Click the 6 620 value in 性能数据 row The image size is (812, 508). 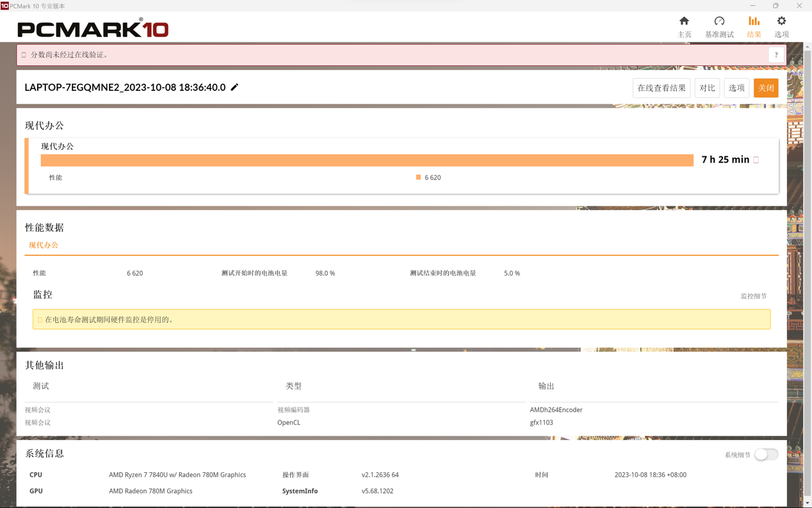pyautogui.click(x=134, y=273)
